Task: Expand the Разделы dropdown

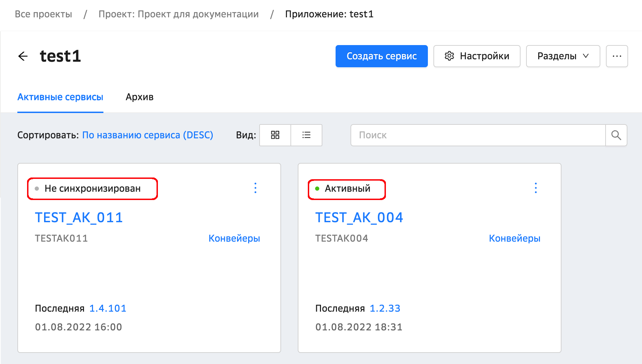Action: click(x=563, y=56)
